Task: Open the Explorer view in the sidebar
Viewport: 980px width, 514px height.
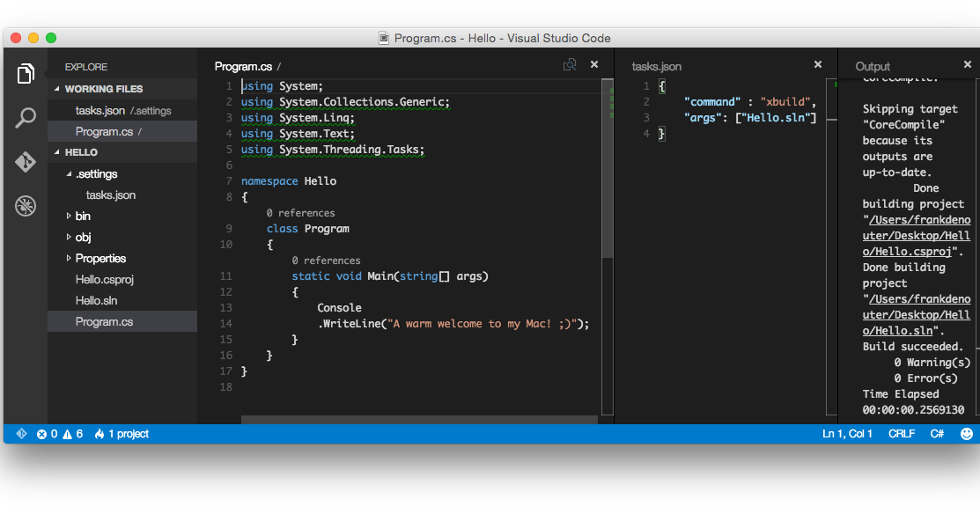Action: 25,74
